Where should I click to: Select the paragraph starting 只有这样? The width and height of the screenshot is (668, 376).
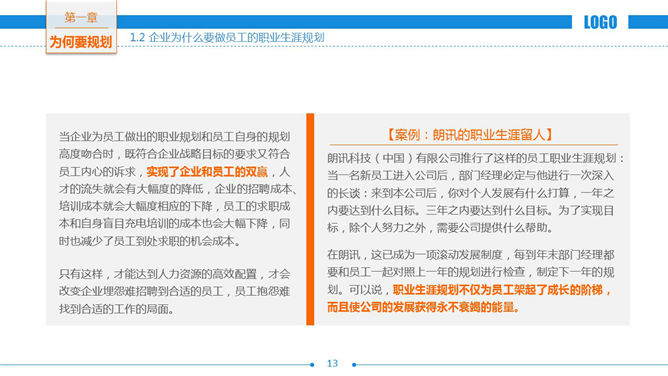pyautogui.click(x=175, y=291)
